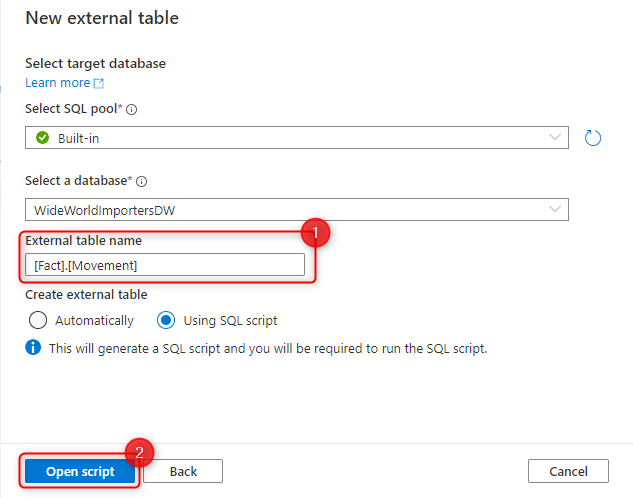Click the External table name input field
633x498 pixels.
point(165,265)
